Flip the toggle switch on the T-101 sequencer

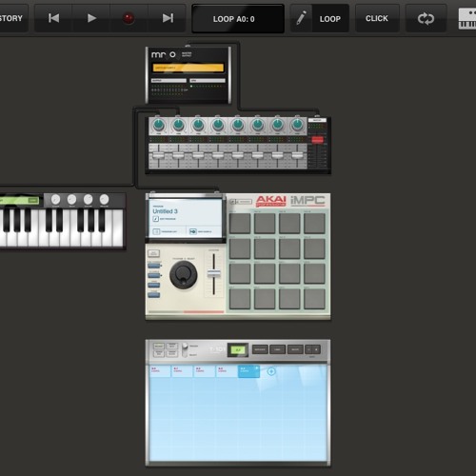pyautogui.click(x=185, y=350)
